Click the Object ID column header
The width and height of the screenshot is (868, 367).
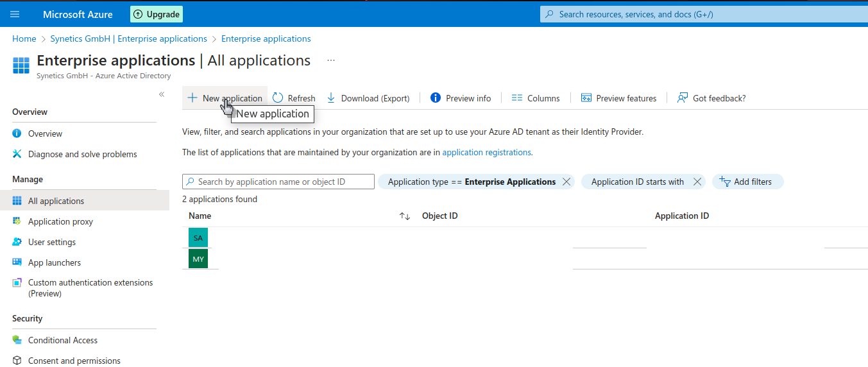(440, 216)
